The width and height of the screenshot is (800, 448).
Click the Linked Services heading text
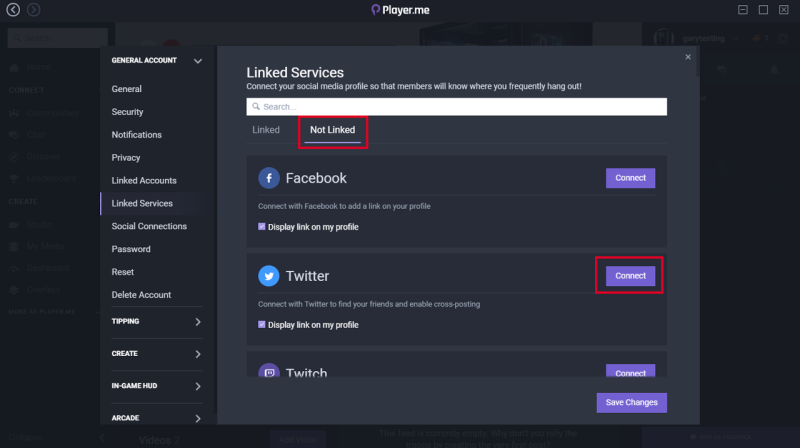tap(295, 72)
